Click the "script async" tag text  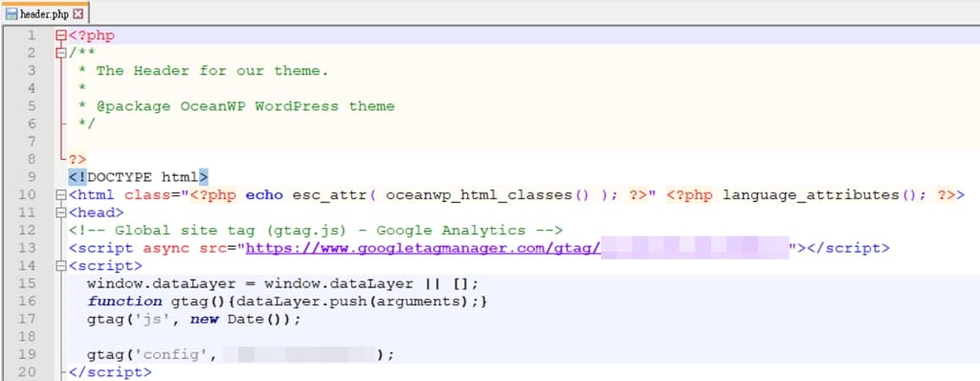point(129,248)
